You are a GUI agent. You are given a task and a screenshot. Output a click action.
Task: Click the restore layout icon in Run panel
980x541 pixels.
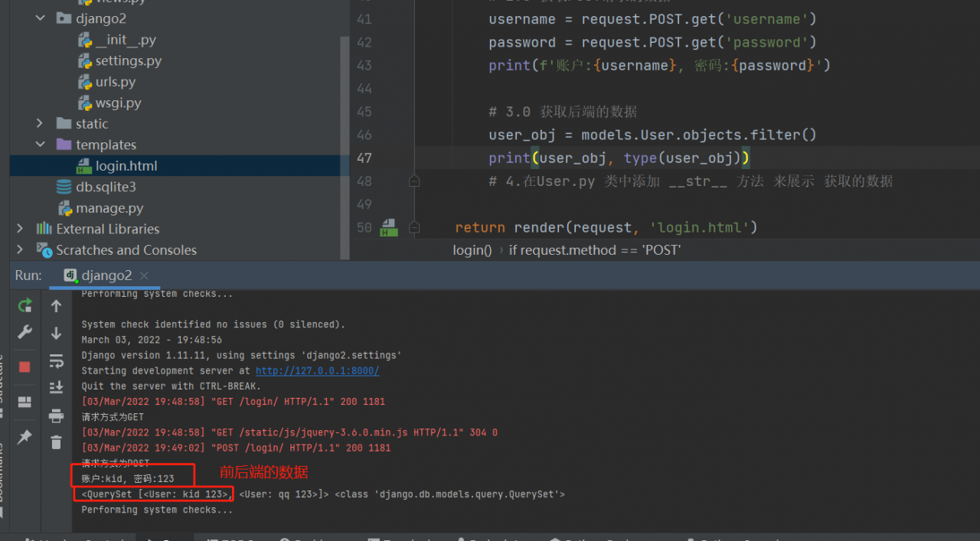pos(24,402)
